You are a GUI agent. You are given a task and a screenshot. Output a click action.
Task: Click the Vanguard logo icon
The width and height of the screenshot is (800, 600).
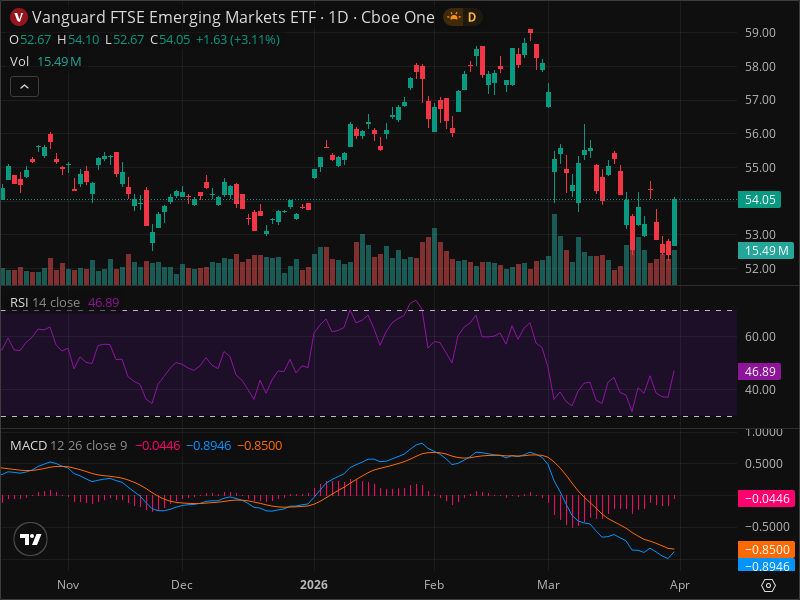[19, 17]
